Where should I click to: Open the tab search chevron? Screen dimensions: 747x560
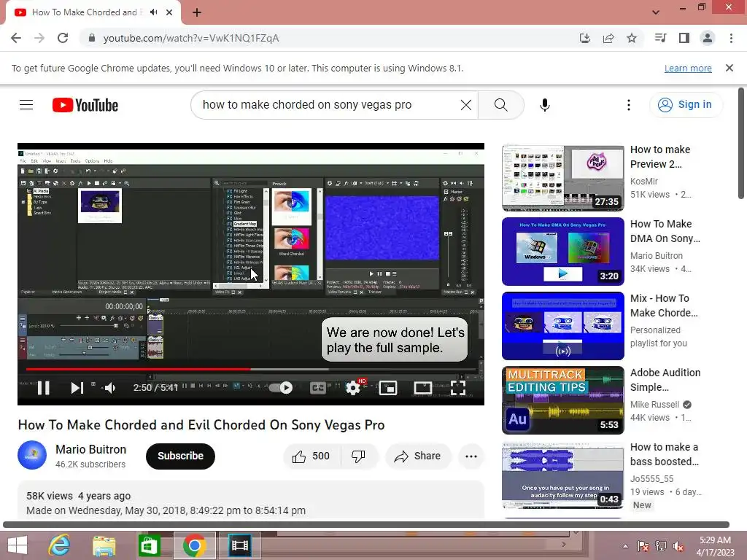[656, 12]
